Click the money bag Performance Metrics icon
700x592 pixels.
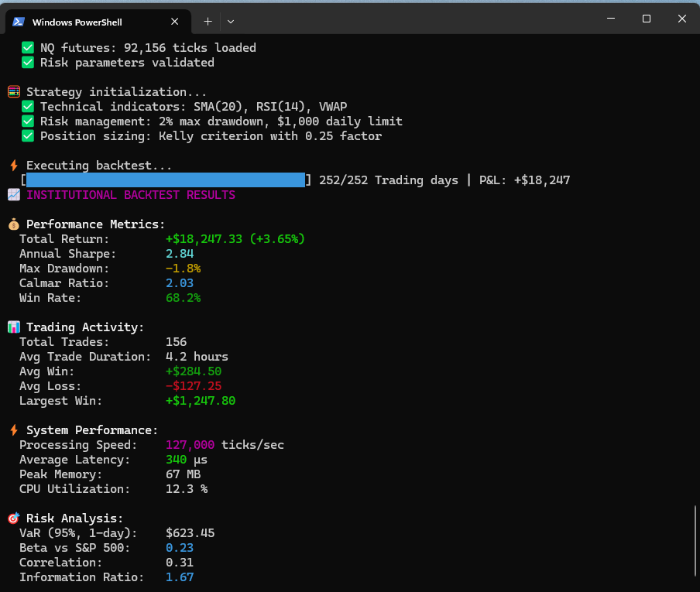point(13,224)
